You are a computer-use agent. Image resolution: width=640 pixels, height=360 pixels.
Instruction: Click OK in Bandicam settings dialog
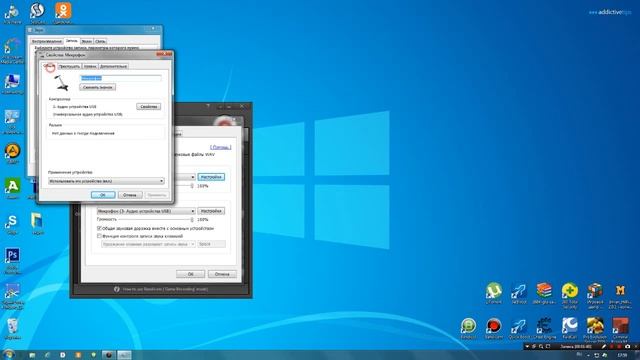pyautogui.click(x=190, y=274)
